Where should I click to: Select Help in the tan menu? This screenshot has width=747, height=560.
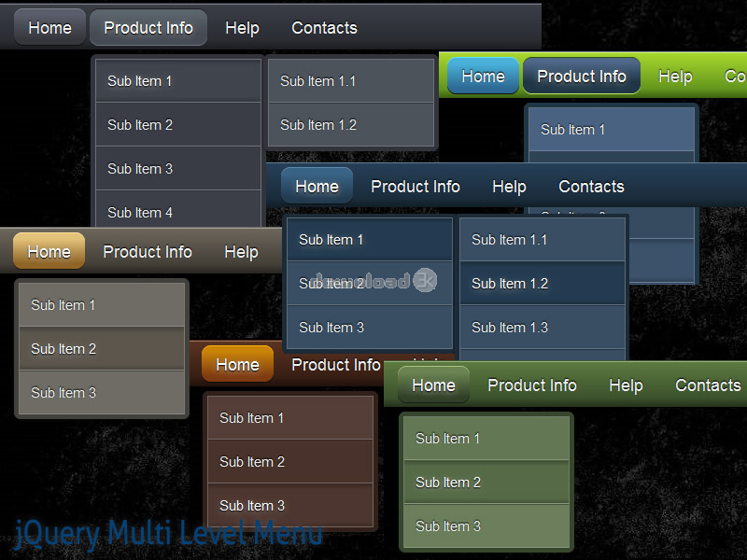[241, 251]
